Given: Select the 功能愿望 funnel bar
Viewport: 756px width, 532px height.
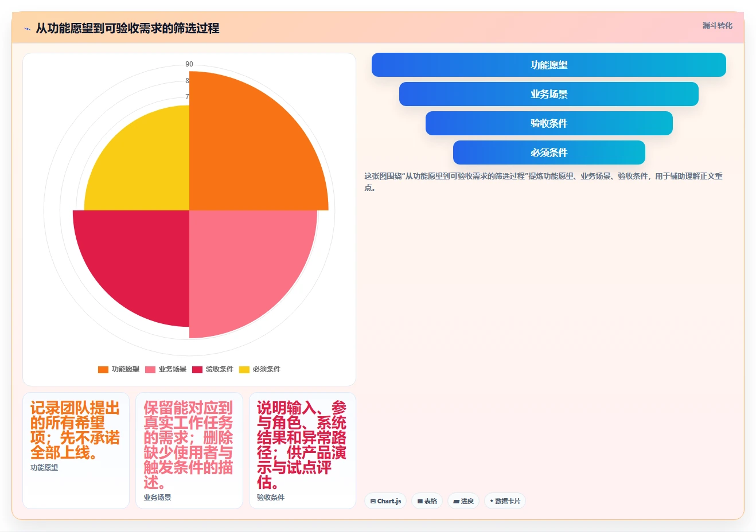Looking at the screenshot, I should 548,65.
